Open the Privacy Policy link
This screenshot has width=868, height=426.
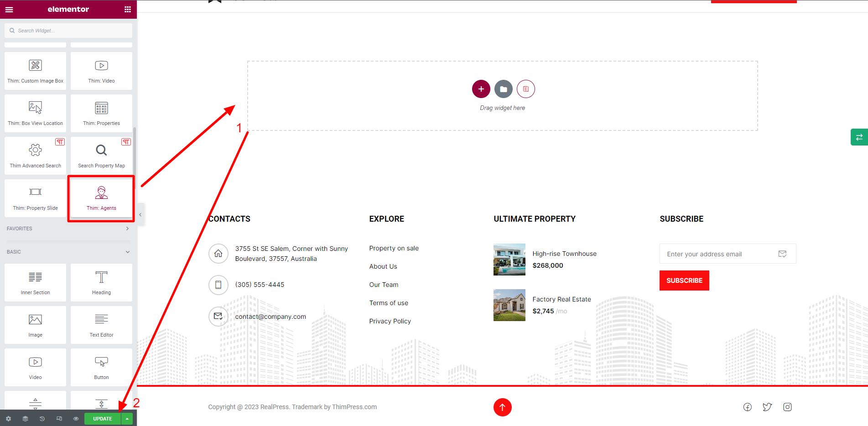point(390,321)
